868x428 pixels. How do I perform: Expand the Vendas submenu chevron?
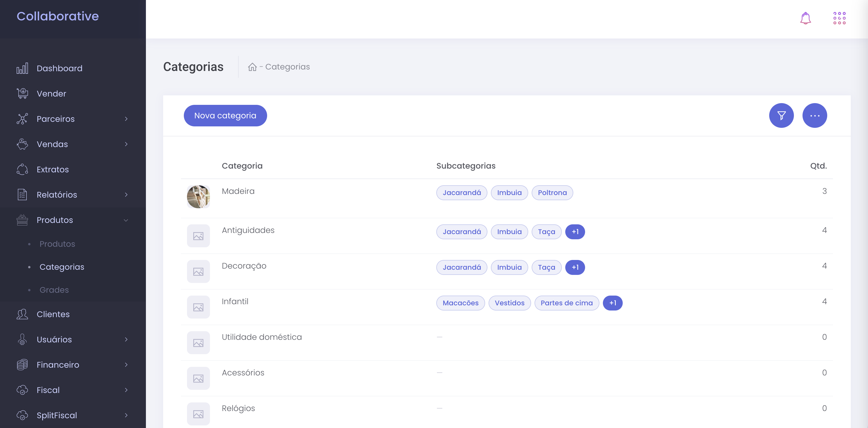click(x=126, y=144)
